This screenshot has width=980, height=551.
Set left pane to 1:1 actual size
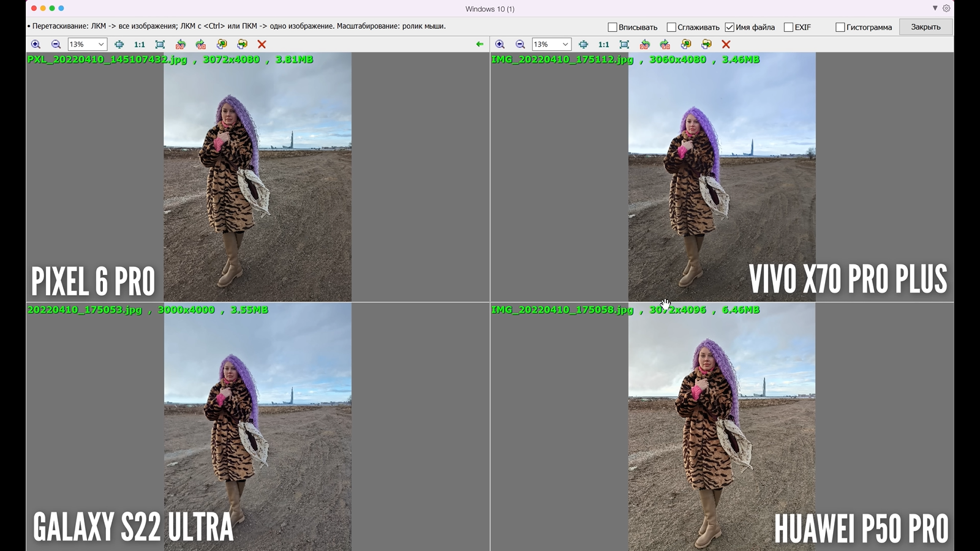coord(140,44)
